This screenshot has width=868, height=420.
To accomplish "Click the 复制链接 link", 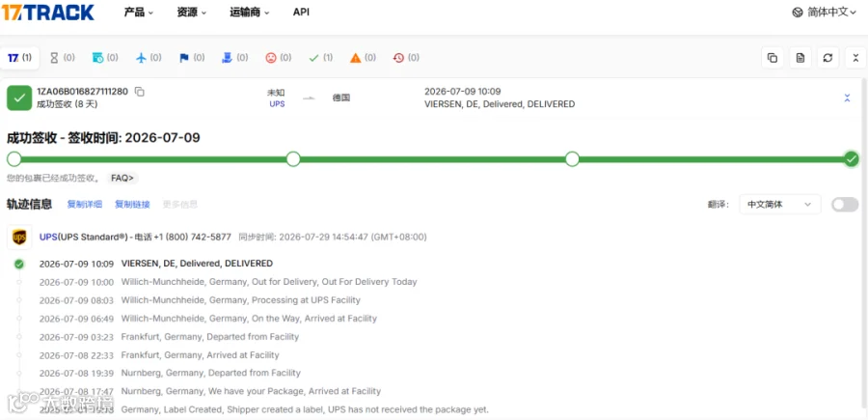I will coord(132,205).
